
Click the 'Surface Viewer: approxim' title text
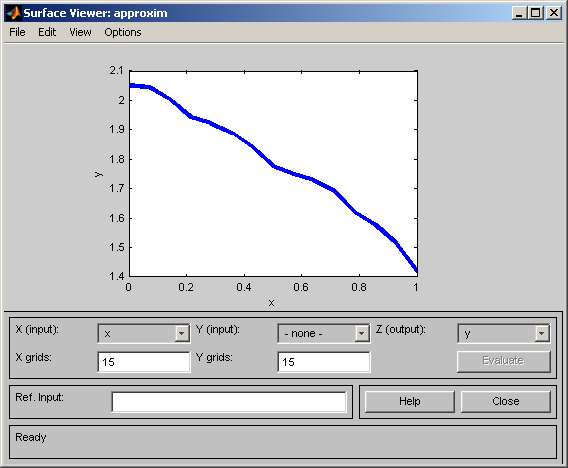tap(95, 13)
